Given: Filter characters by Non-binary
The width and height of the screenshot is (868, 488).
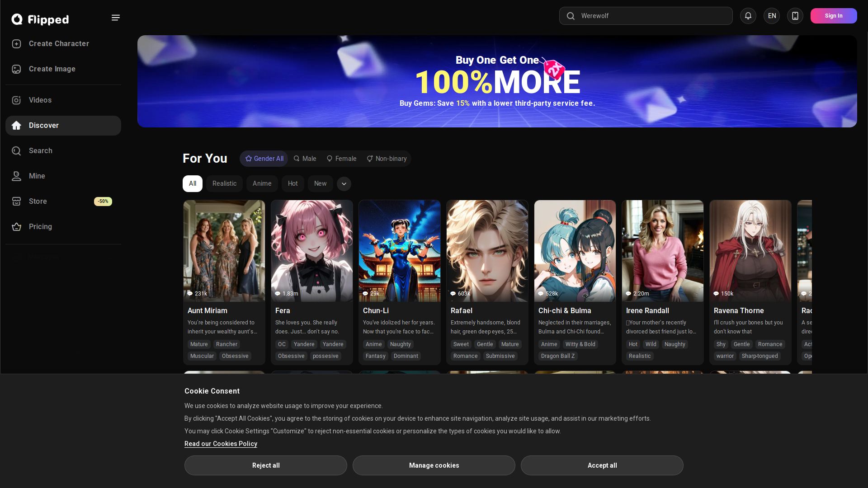Looking at the screenshot, I should 387,159.
